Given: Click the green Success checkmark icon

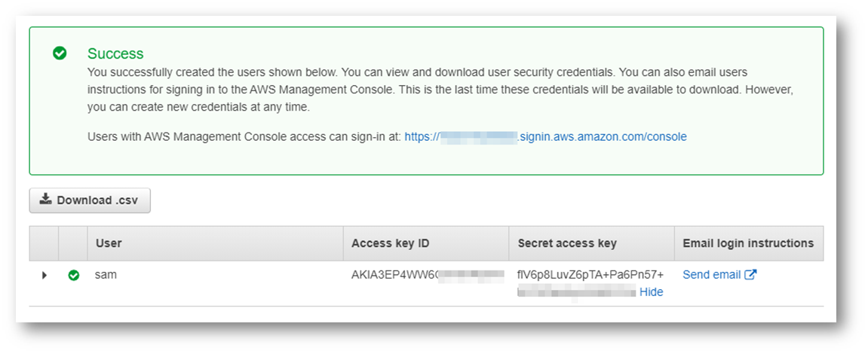Looking at the screenshot, I should (60, 53).
